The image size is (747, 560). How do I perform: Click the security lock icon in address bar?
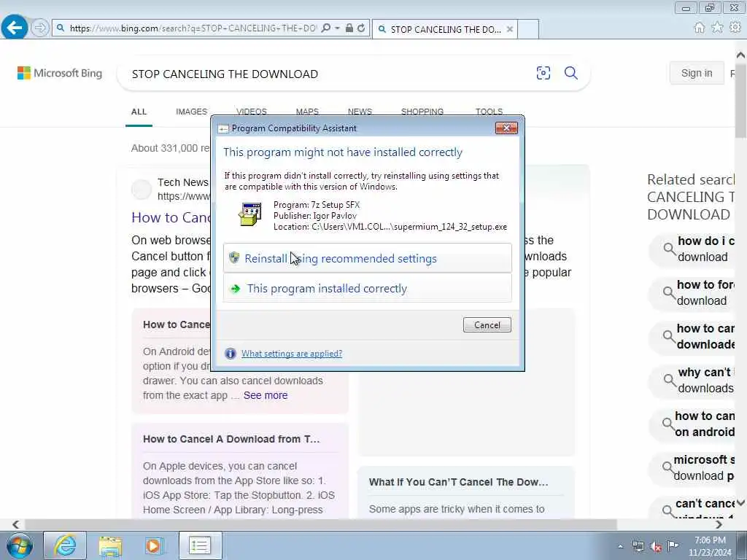click(349, 28)
